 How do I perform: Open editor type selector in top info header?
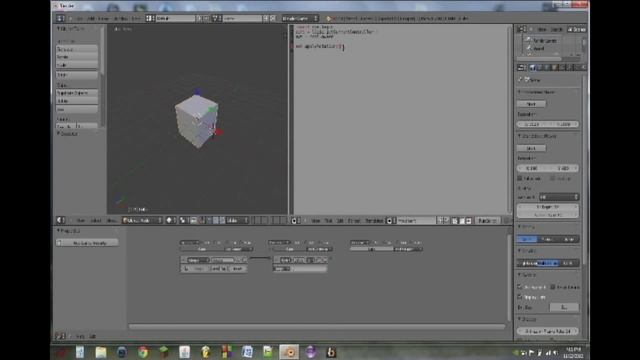[60, 18]
